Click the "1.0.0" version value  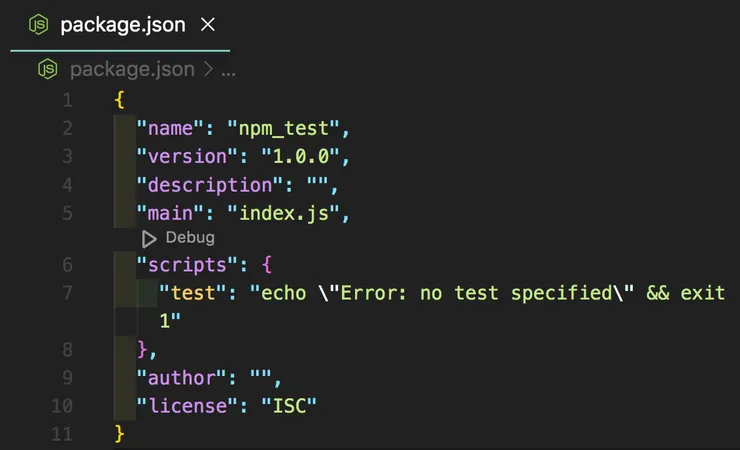coord(304,156)
